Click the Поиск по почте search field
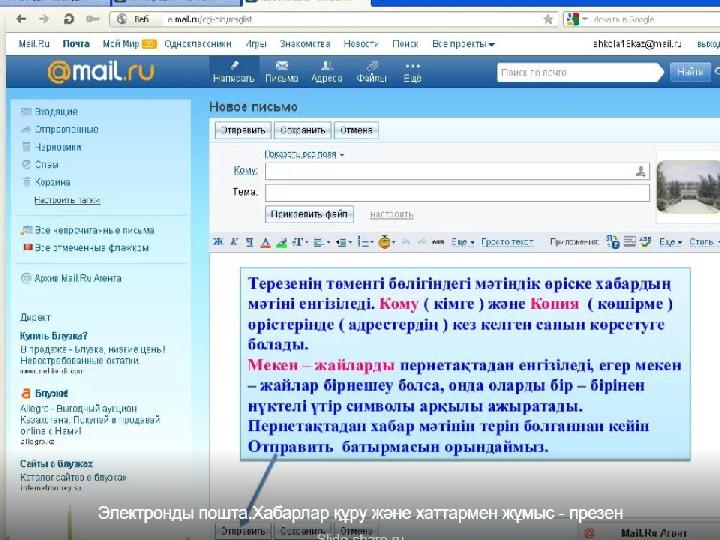Image resolution: width=720 pixels, height=540 pixels. [x=579, y=73]
